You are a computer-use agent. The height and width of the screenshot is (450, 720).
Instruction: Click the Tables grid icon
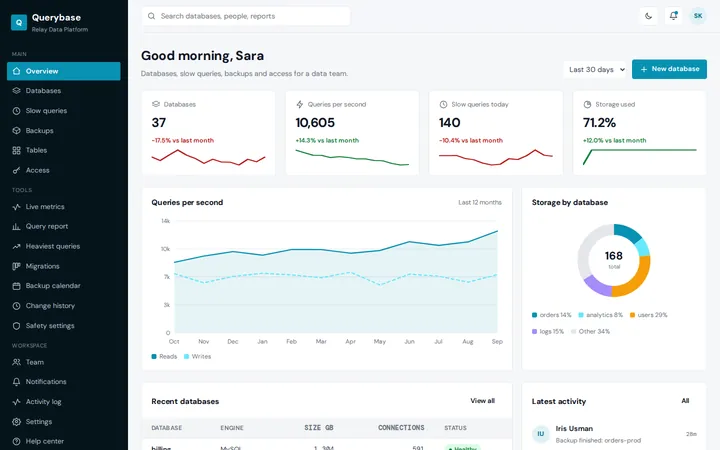[17, 150]
